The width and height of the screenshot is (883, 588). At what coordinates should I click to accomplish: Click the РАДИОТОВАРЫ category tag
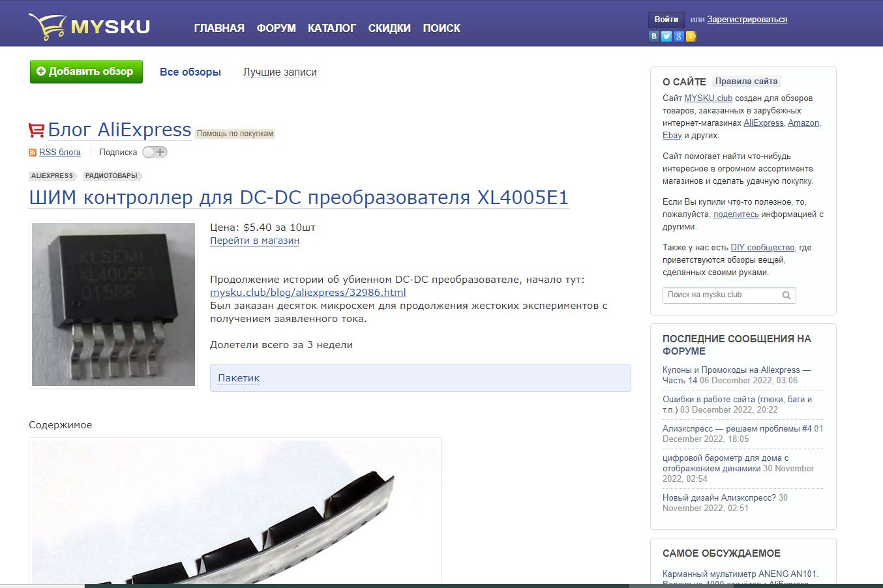click(x=112, y=176)
